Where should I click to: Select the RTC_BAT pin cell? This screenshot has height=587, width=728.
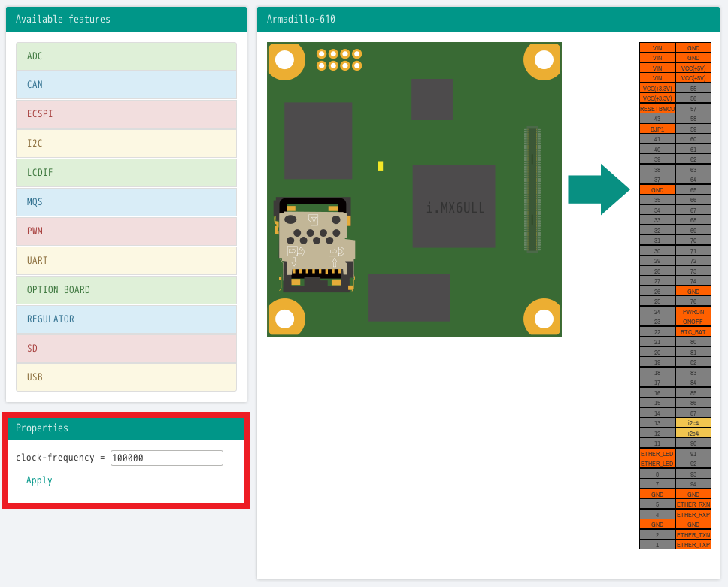693,331
